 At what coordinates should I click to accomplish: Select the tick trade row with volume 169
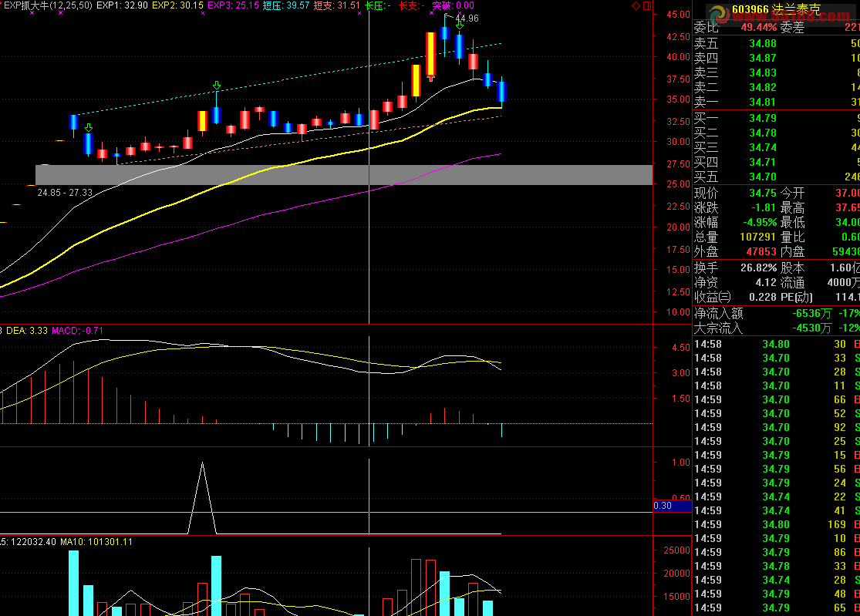click(x=777, y=524)
